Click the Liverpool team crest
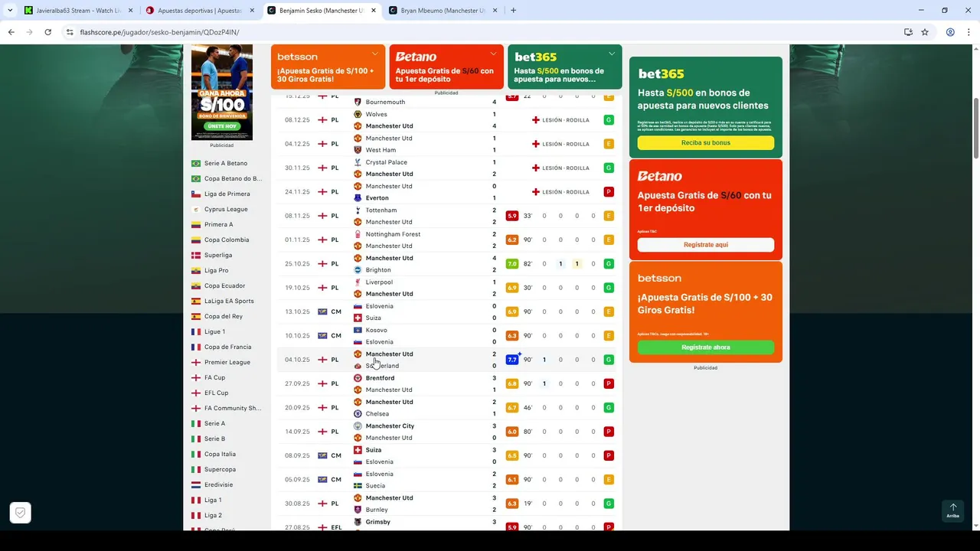Image resolution: width=980 pixels, height=551 pixels. (x=358, y=282)
